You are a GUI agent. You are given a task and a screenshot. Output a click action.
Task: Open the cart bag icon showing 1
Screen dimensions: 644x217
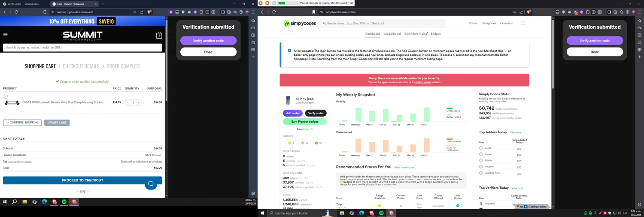coord(159,35)
